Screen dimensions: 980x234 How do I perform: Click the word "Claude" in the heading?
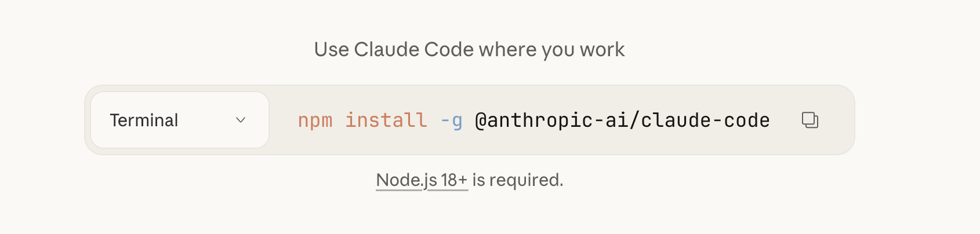pos(387,50)
